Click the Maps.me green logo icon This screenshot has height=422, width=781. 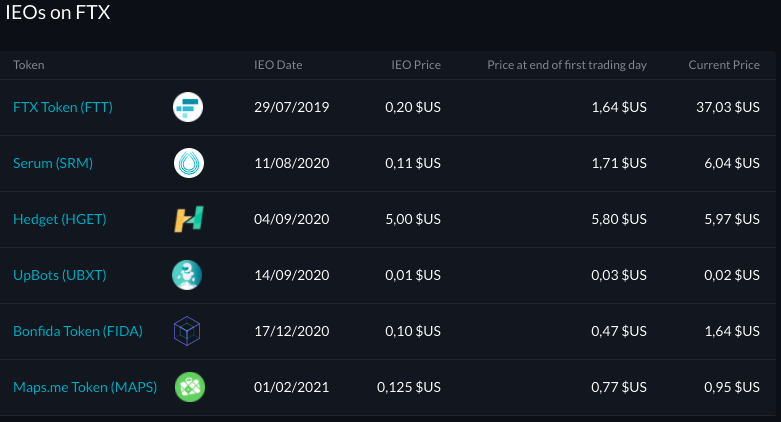click(189, 387)
